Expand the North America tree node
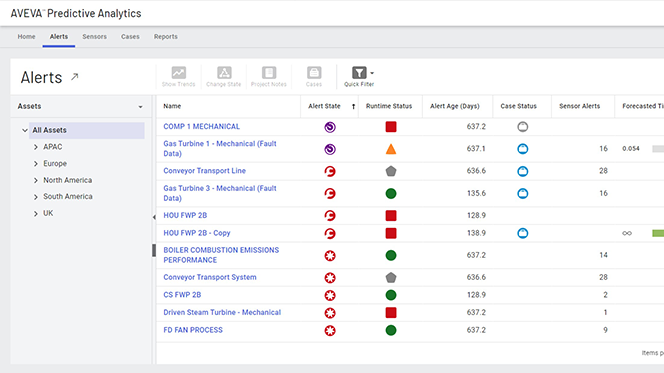Screen dimensions: 664x373 [36, 180]
